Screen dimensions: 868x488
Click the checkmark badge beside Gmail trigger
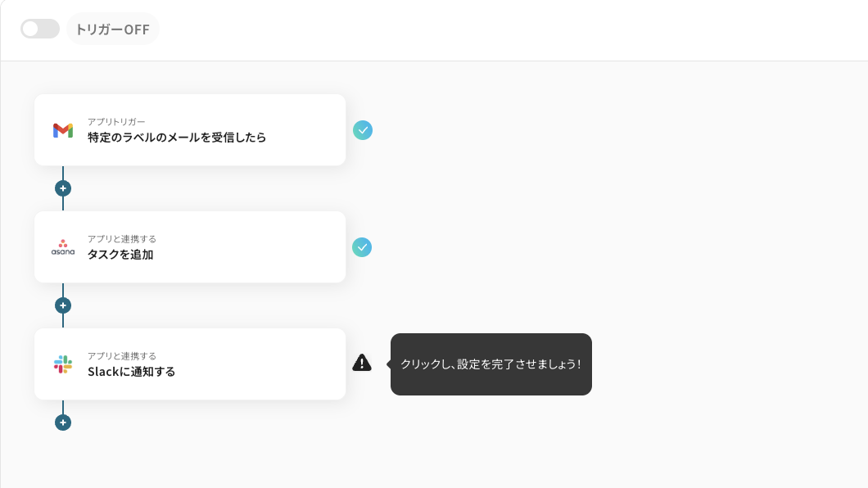[363, 130]
